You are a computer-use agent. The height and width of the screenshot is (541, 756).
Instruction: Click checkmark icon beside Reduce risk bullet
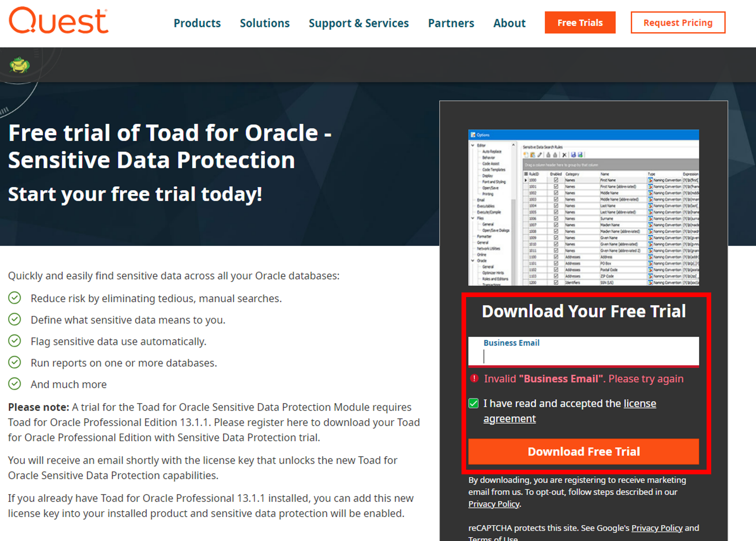pos(15,298)
